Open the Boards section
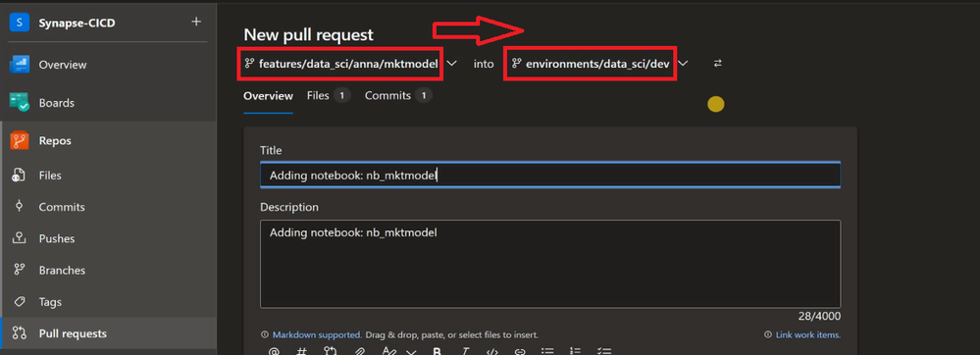Screen dimensions: 980x355 [x=56, y=103]
